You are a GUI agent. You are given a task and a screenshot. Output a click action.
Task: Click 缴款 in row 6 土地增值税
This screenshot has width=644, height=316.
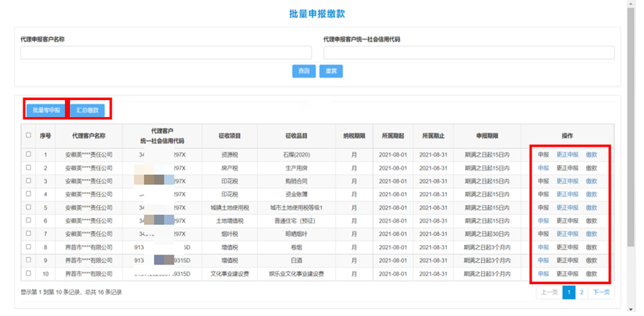(x=592, y=221)
